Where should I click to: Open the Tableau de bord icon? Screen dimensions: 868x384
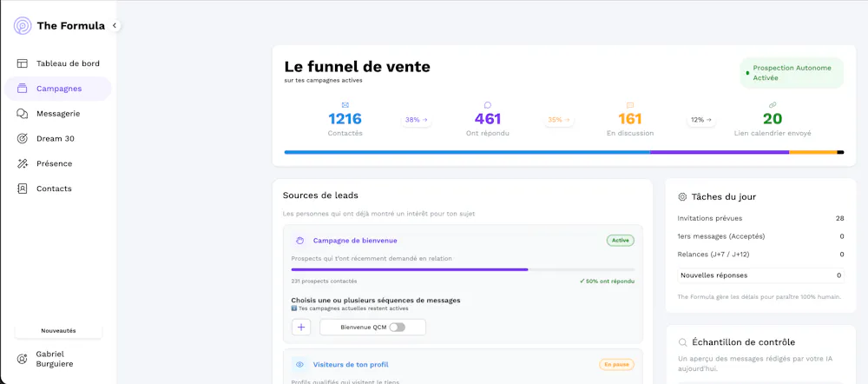coord(23,63)
